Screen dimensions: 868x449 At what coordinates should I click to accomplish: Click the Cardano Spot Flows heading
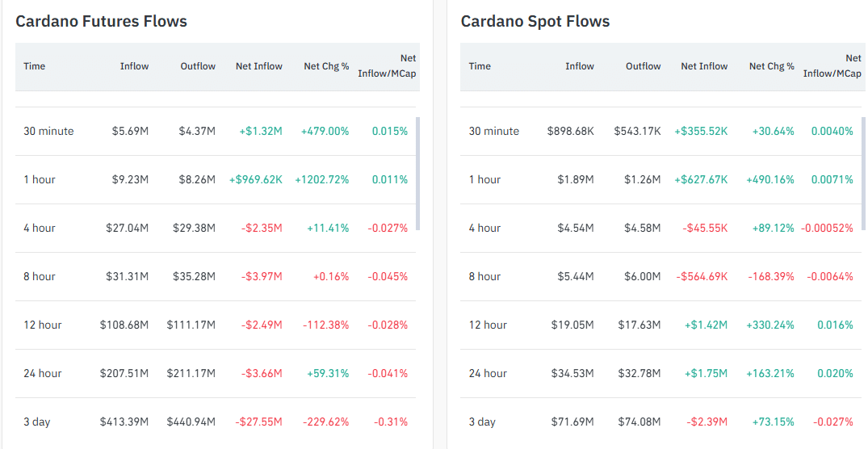tap(535, 21)
